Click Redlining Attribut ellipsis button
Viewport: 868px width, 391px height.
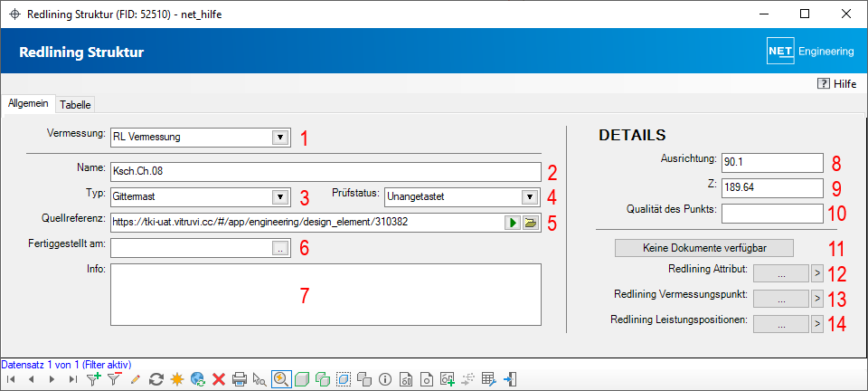pos(781,273)
